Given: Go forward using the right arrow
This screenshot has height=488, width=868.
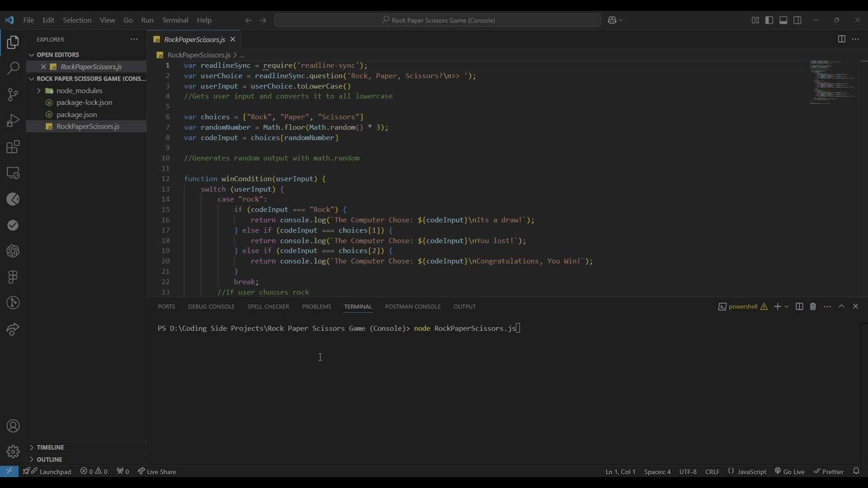Looking at the screenshot, I should pyautogui.click(x=263, y=20).
